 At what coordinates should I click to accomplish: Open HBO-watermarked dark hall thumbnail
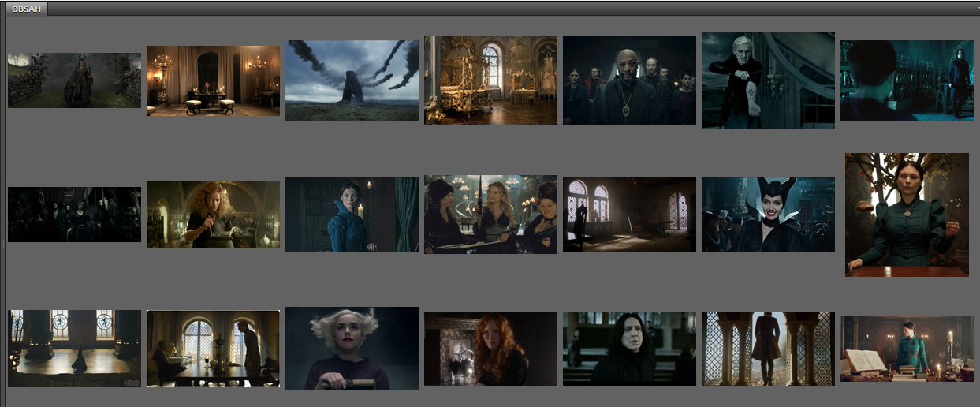pyautogui.click(x=74, y=349)
